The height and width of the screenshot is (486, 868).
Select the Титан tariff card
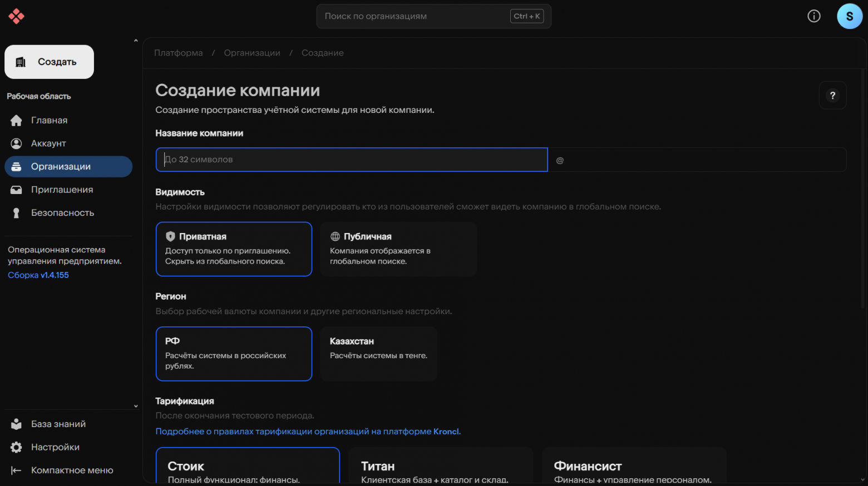pyautogui.click(x=441, y=465)
